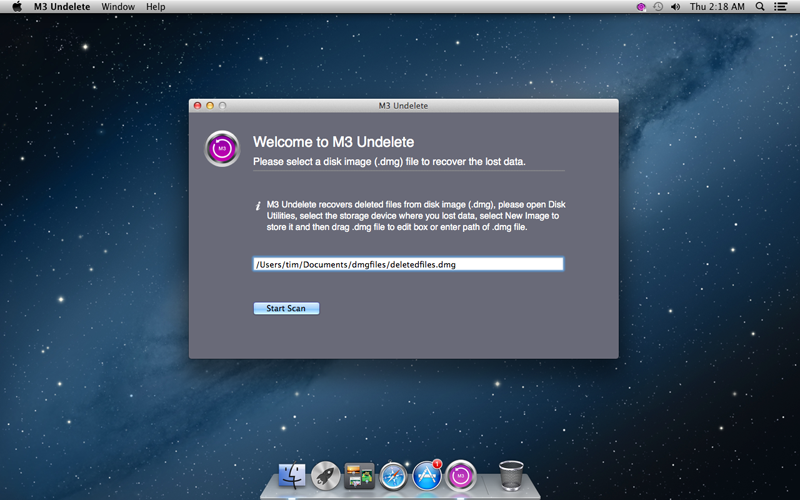Minimize the M3 Undelete window

click(210, 106)
